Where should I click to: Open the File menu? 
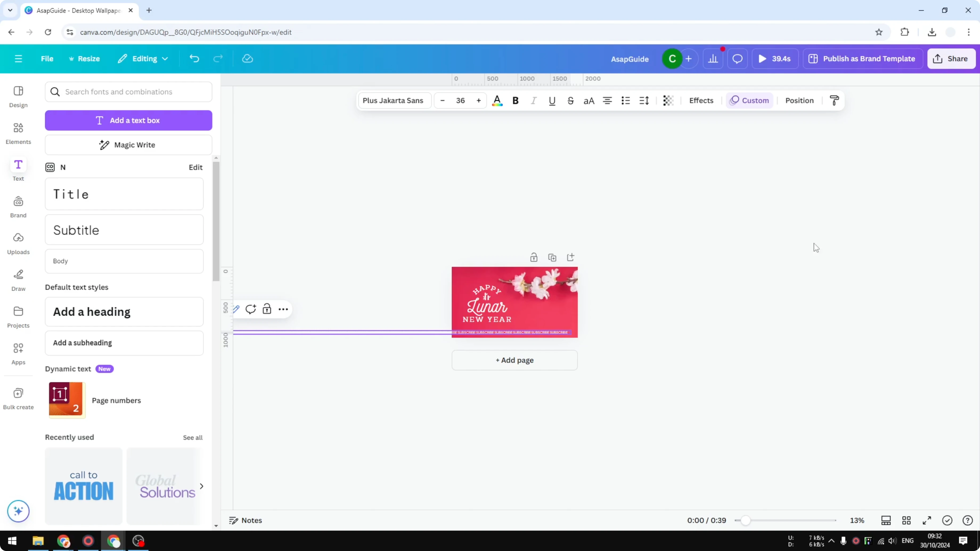[47, 58]
